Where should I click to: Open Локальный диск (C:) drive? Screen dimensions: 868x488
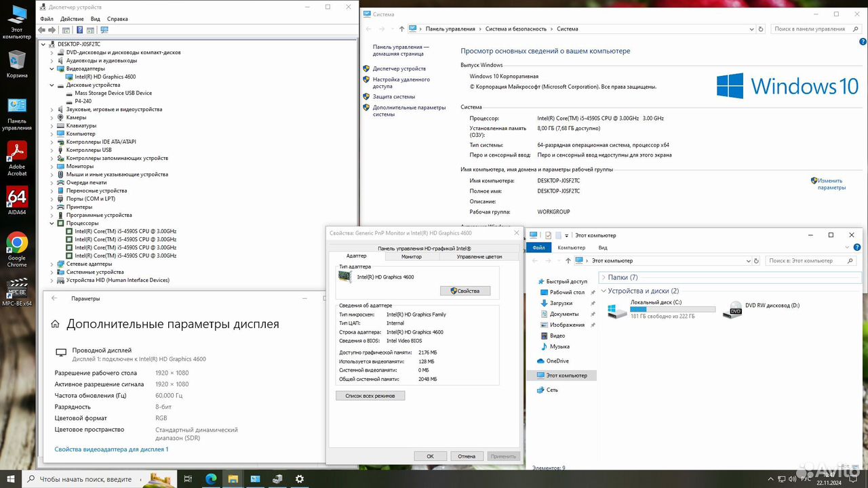point(661,310)
